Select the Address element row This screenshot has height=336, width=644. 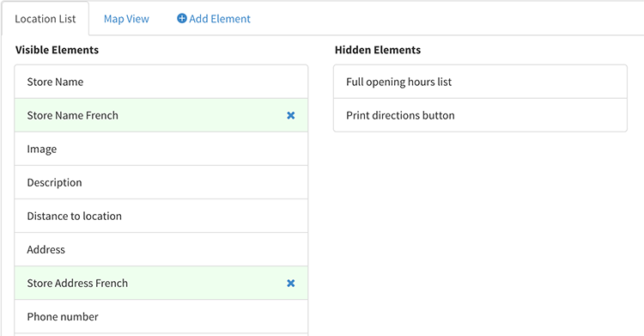pyautogui.click(x=161, y=249)
